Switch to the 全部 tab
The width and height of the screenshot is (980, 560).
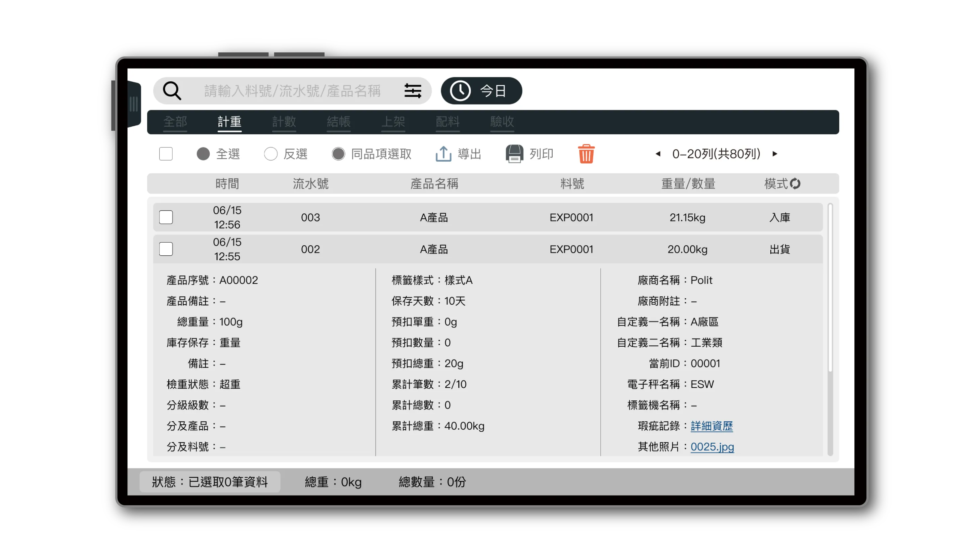click(x=175, y=122)
